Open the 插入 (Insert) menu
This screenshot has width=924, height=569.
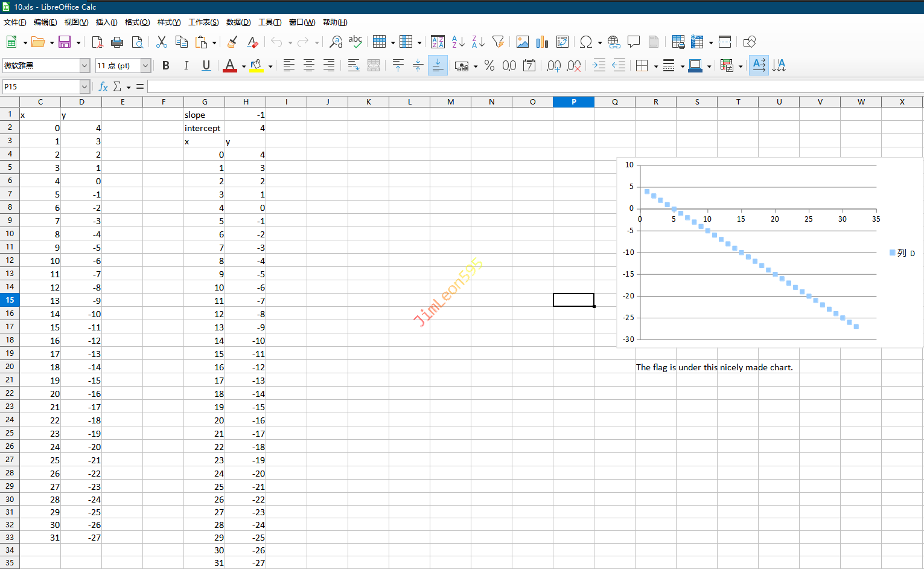click(x=106, y=22)
